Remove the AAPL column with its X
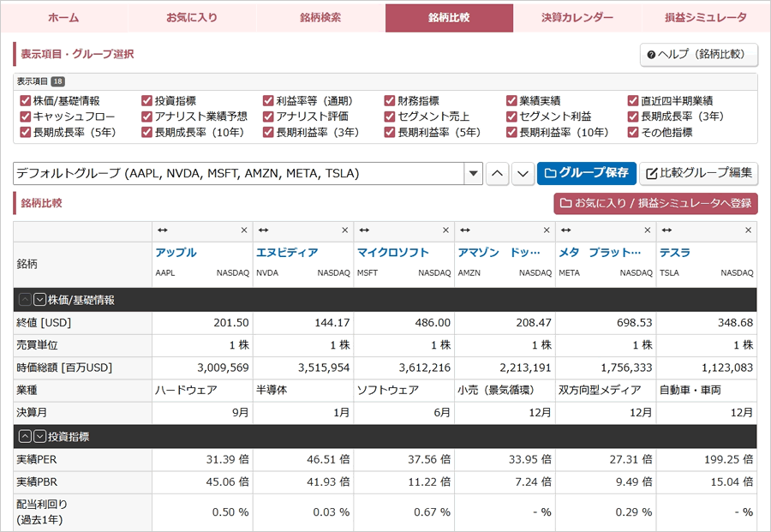Viewport: 771px width, 532px height. 244,230
